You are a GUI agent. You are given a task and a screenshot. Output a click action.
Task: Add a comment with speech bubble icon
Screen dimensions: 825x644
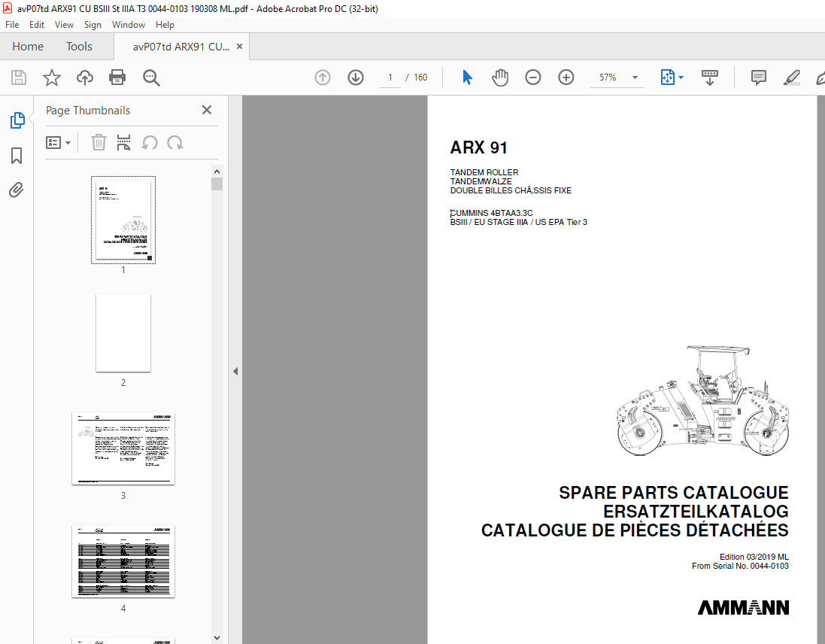pyautogui.click(x=759, y=78)
